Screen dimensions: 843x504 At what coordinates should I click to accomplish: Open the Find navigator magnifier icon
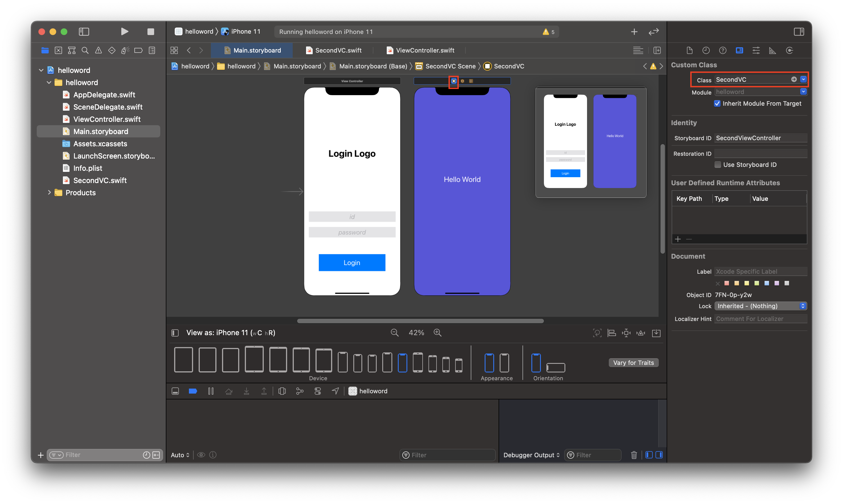click(85, 51)
